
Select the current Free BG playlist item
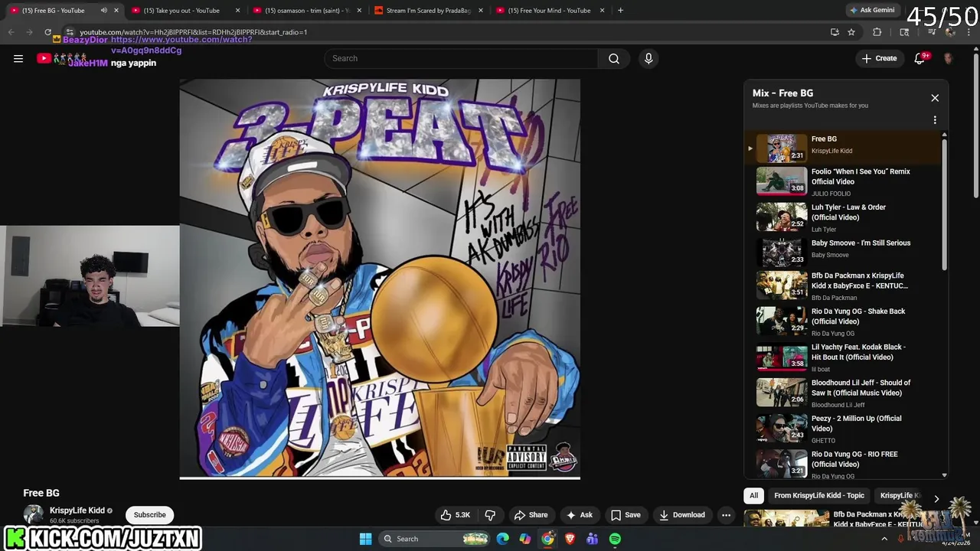[845, 148]
